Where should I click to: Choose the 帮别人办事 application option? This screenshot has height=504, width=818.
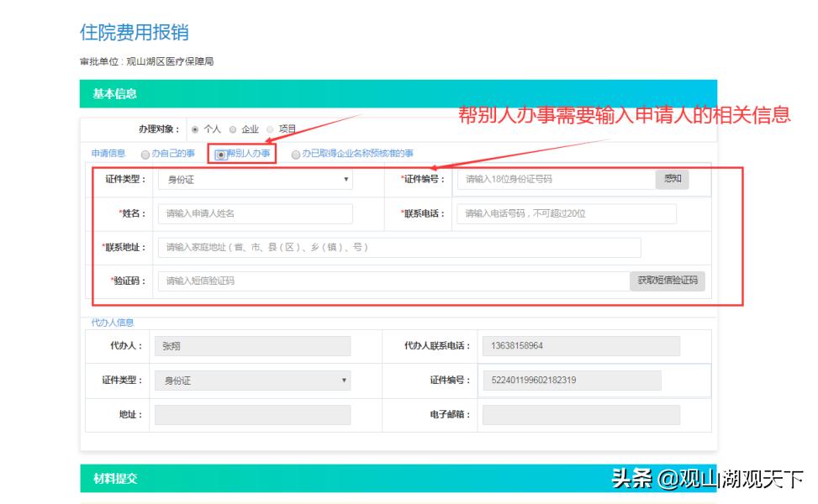220,154
